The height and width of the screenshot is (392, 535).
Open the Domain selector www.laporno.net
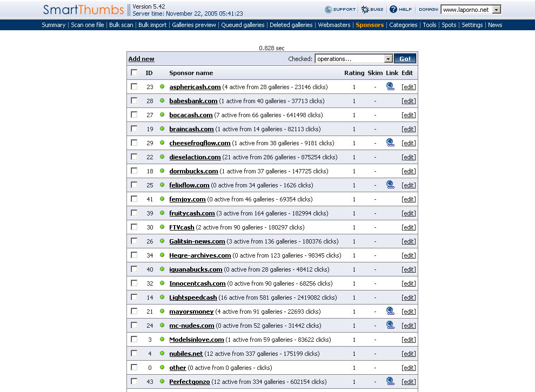471,10
